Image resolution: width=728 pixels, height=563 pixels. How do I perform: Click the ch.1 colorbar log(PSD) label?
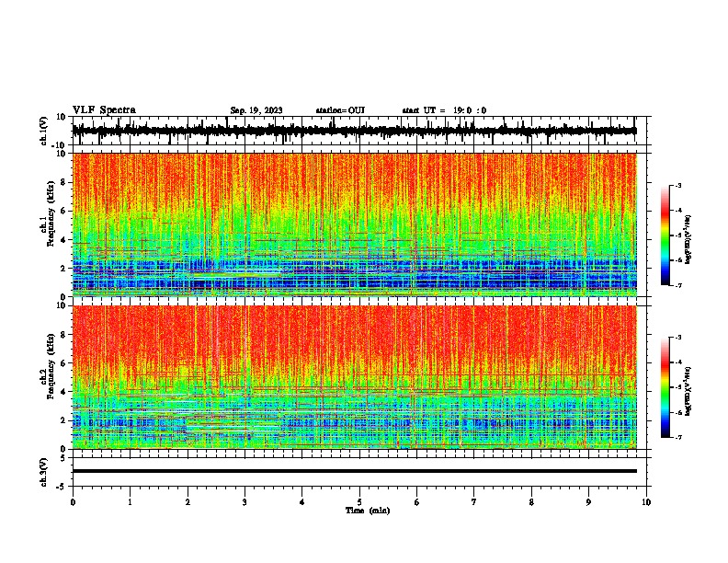click(688, 239)
